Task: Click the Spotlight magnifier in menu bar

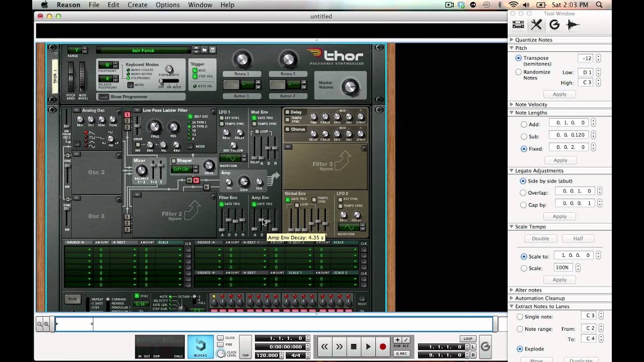Action: (599, 5)
